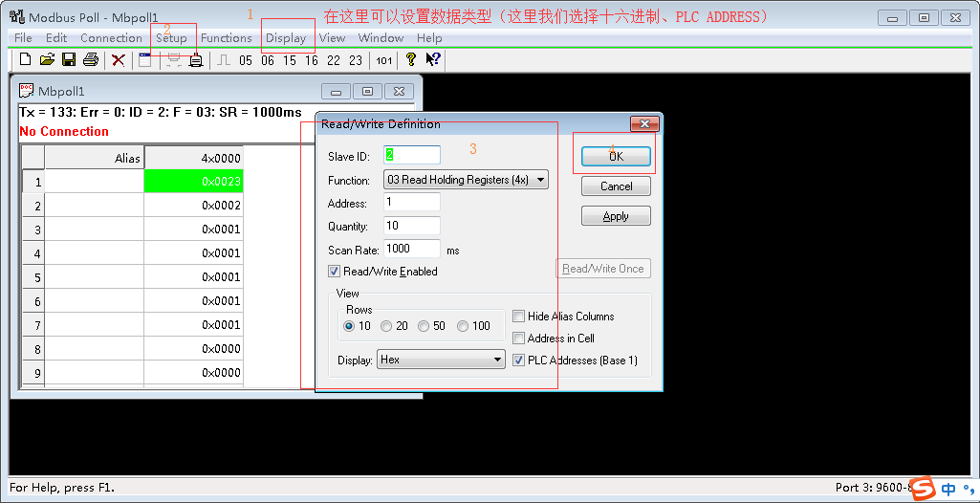
Task: Disable the Read/Write Enabled checkbox
Action: coord(335,272)
